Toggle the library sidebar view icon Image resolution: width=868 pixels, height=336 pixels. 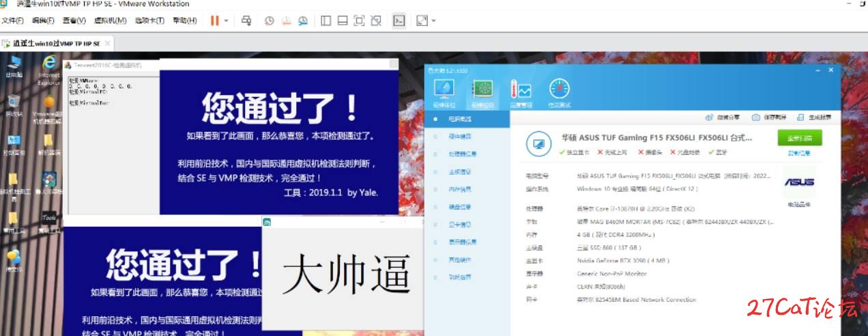326,20
